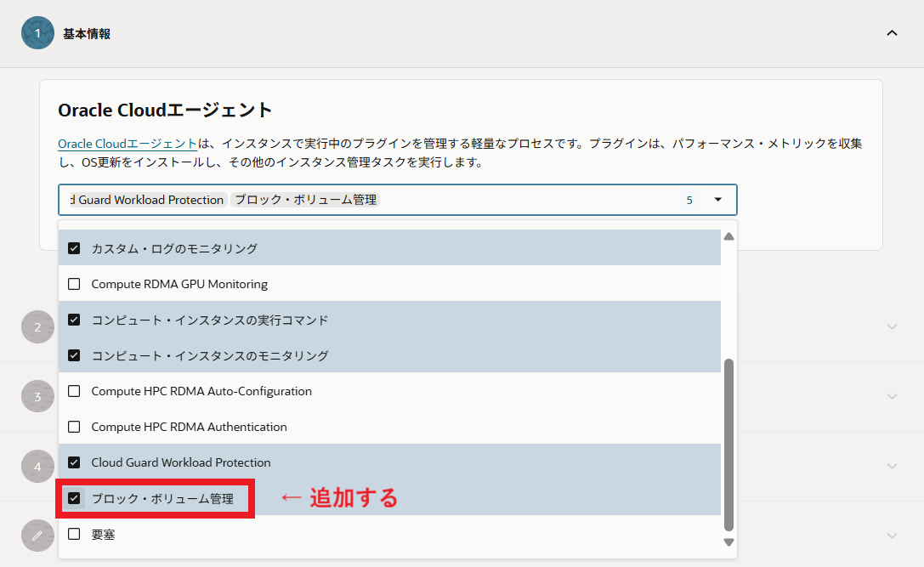Click the pencil edit step icon
The height and width of the screenshot is (567, 924).
(37, 536)
